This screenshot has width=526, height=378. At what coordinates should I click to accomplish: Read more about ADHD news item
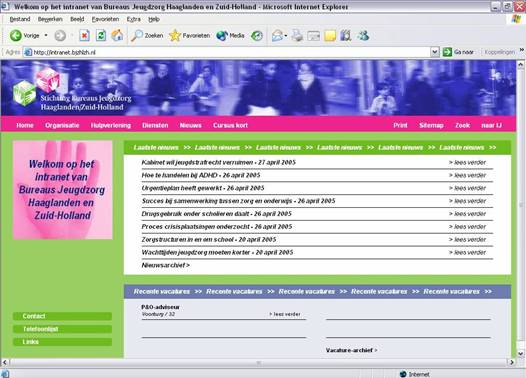tap(467, 175)
